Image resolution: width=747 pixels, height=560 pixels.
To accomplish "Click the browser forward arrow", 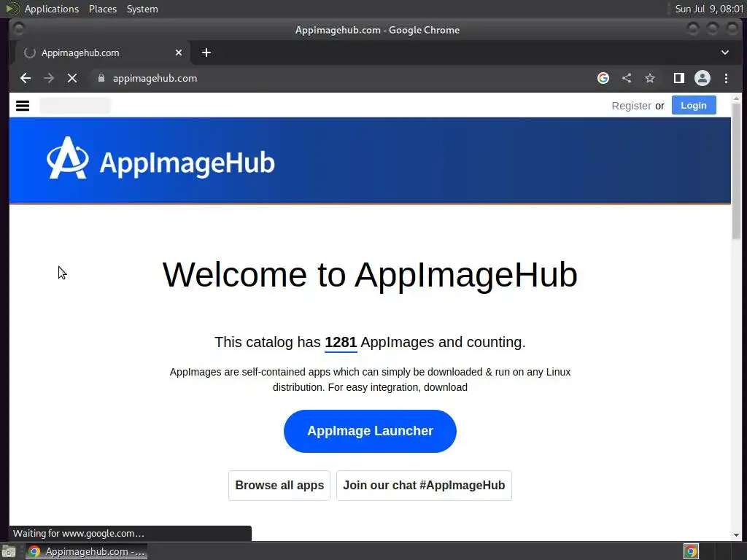I will [49, 78].
